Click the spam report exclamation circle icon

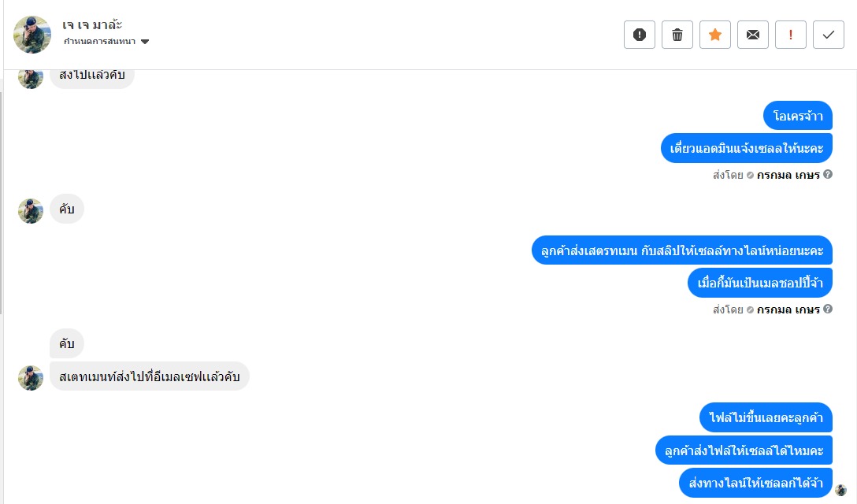[639, 35]
